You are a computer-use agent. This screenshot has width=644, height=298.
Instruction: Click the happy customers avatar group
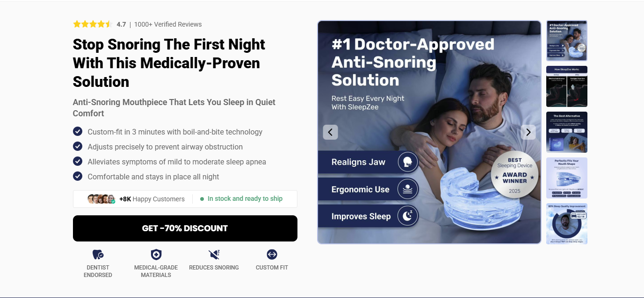coord(101,199)
